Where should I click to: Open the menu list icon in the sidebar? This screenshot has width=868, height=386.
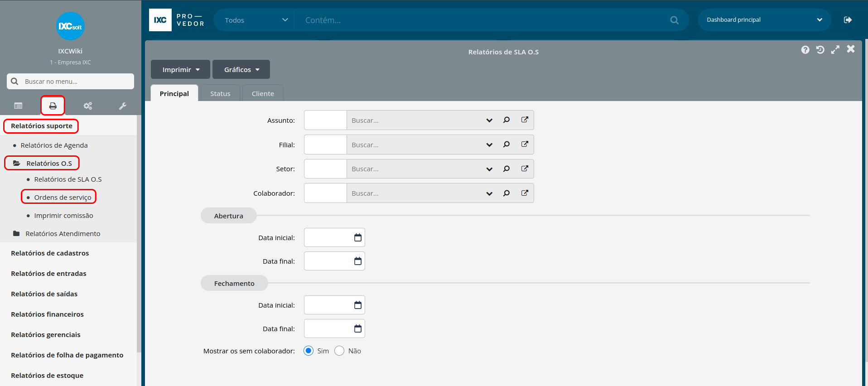(x=18, y=106)
